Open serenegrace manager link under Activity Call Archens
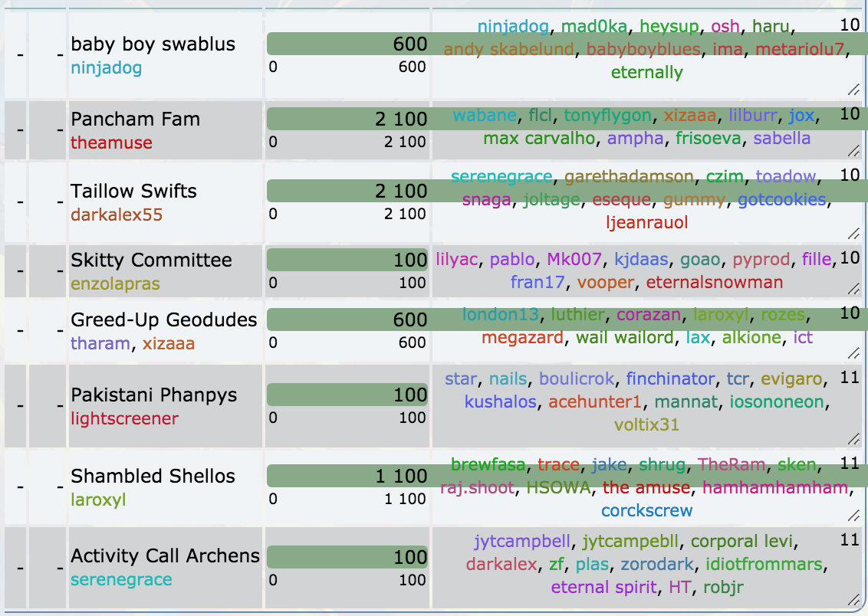Screen dimensions: 868x616 [121, 579]
